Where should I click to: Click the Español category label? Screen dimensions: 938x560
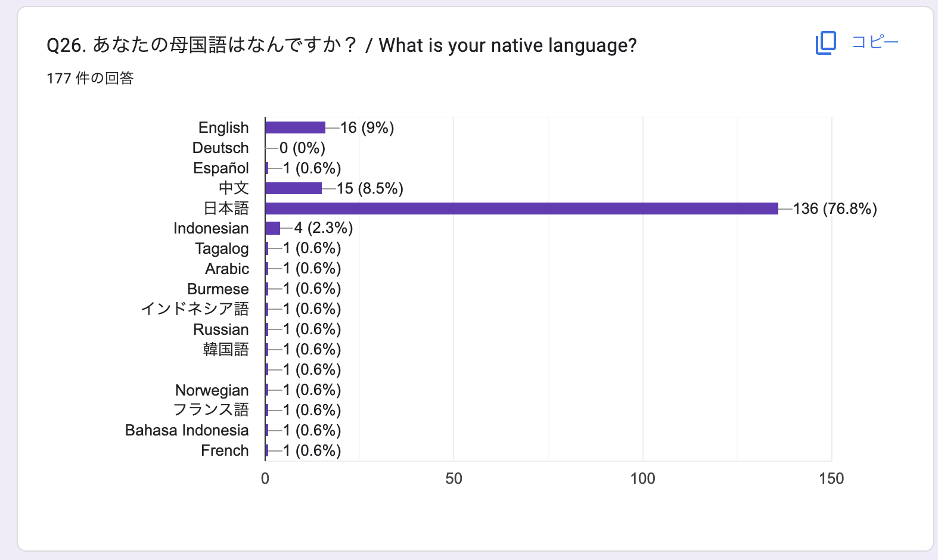(221, 168)
